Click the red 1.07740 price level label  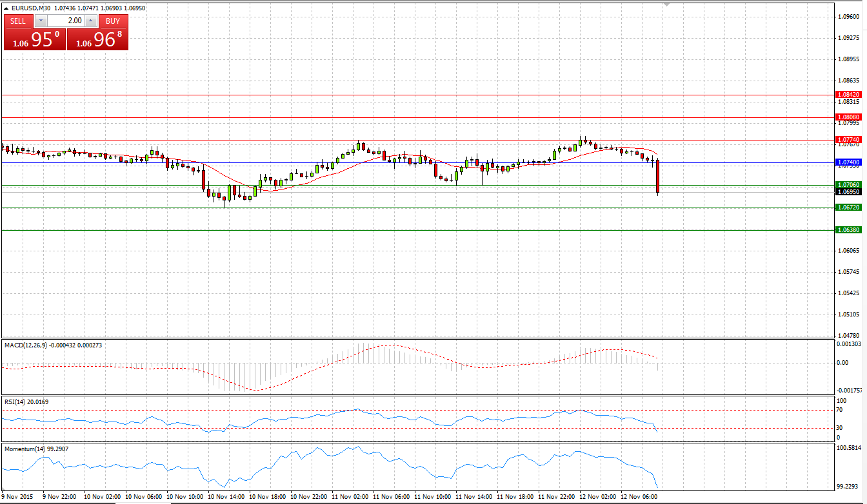[x=848, y=139]
